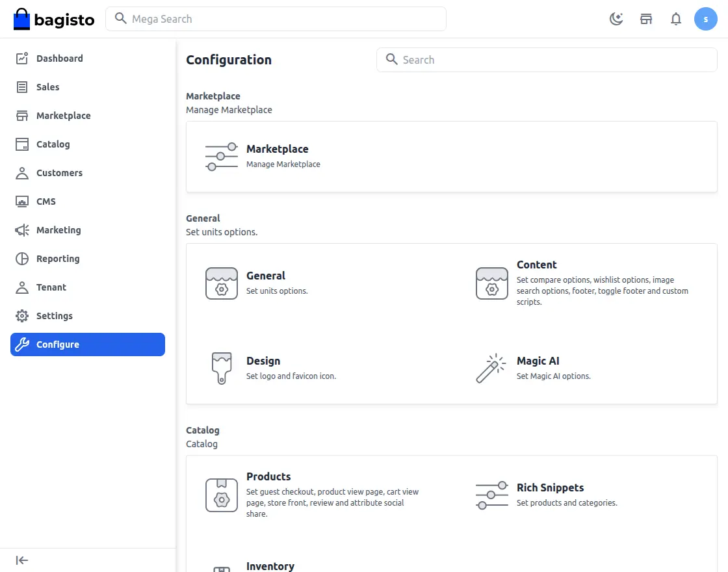Click the Products package icon

[222, 495]
